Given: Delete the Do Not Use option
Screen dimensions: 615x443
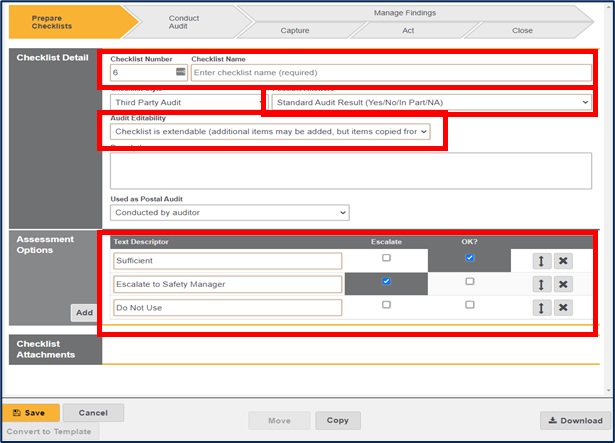Looking at the screenshot, I should tap(564, 308).
